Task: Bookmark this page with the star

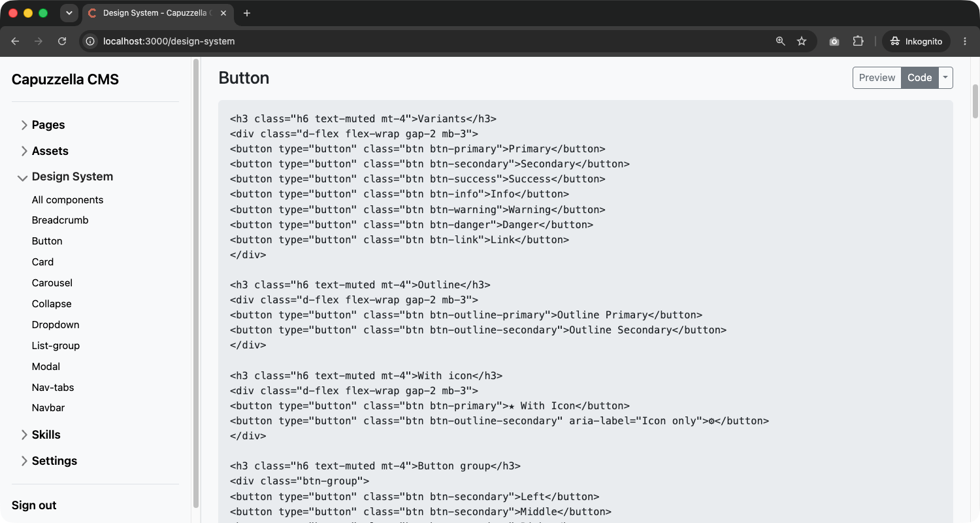Action: 802,41
